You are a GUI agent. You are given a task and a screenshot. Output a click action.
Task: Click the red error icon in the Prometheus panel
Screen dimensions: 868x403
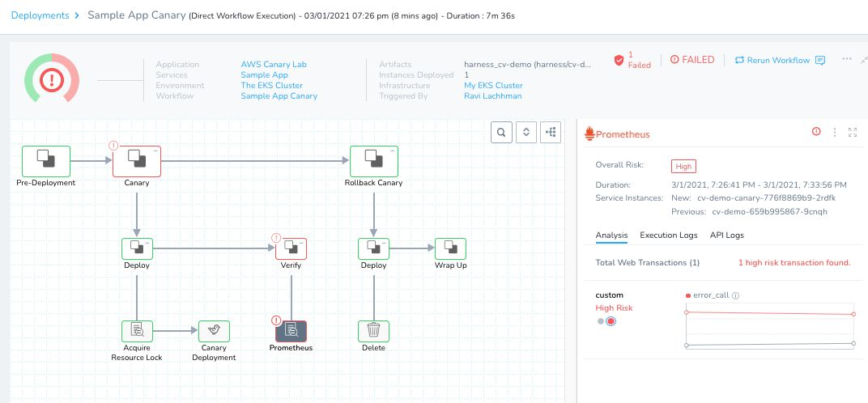(x=816, y=132)
